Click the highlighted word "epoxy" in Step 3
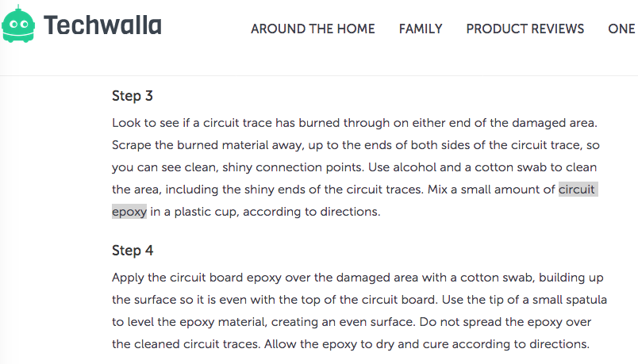The height and width of the screenshot is (364, 638). (x=129, y=212)
